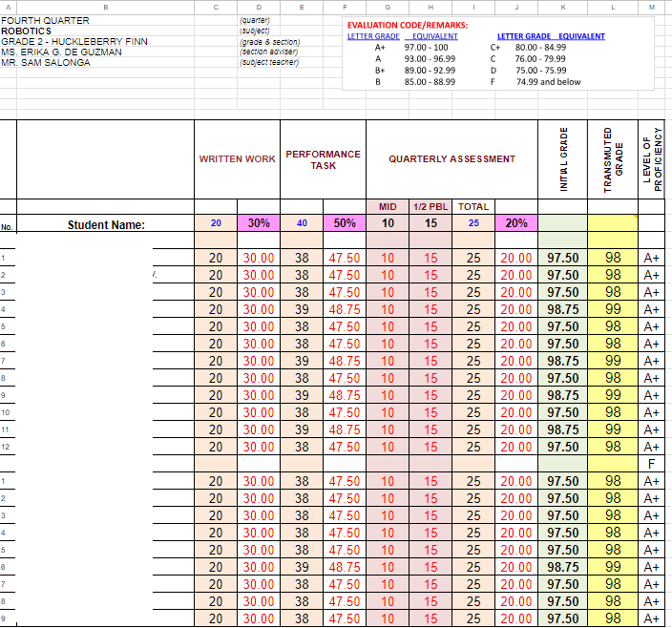Select column header L
Image resolution: width=672 pixels, height=628 pixels.
(613, 8)
